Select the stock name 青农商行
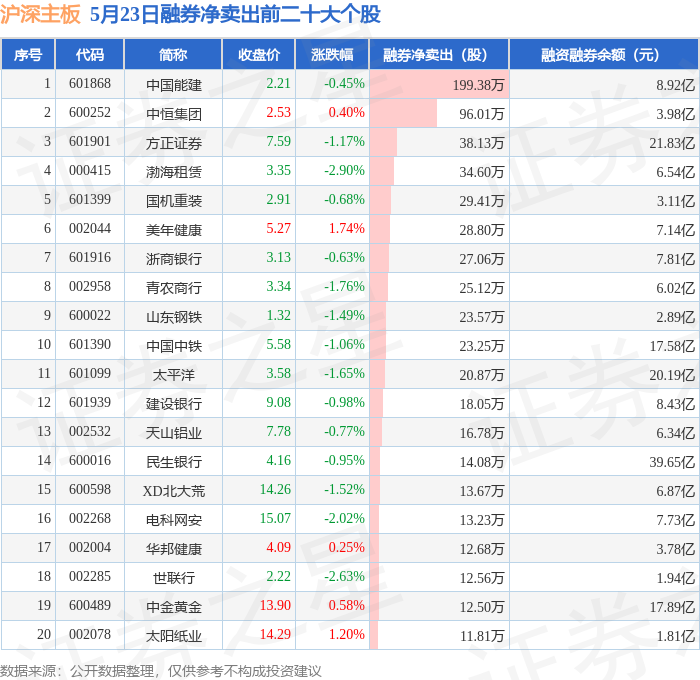The width and height of the screenshot is (700, 680). [x=174, y=288]
